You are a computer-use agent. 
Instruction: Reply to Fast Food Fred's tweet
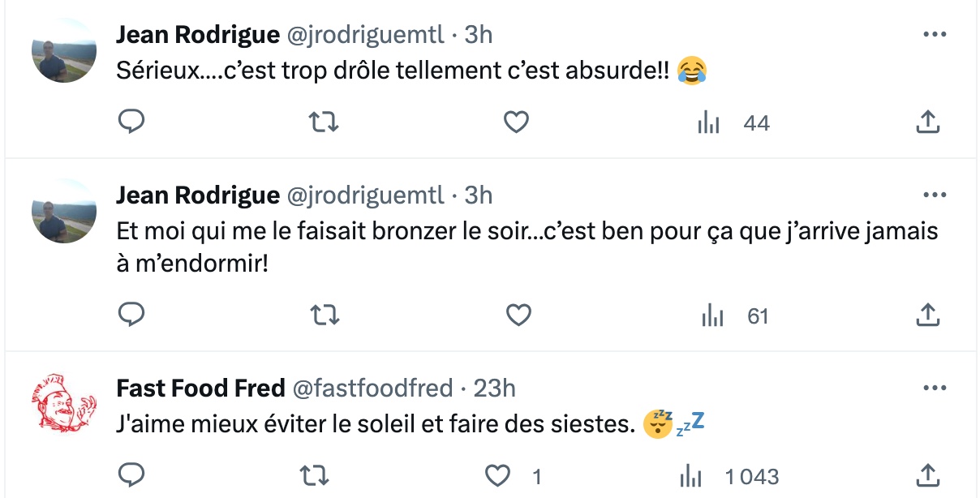point(131,475)
